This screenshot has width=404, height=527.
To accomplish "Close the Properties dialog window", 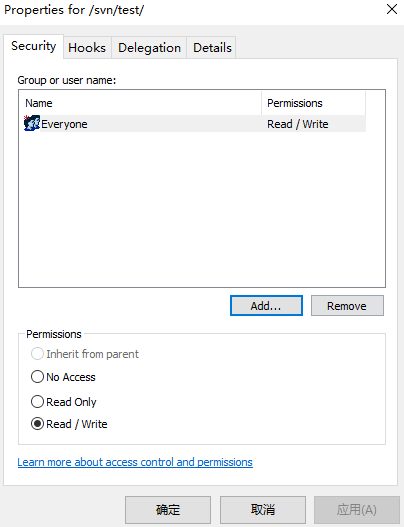I will point(392,9).
